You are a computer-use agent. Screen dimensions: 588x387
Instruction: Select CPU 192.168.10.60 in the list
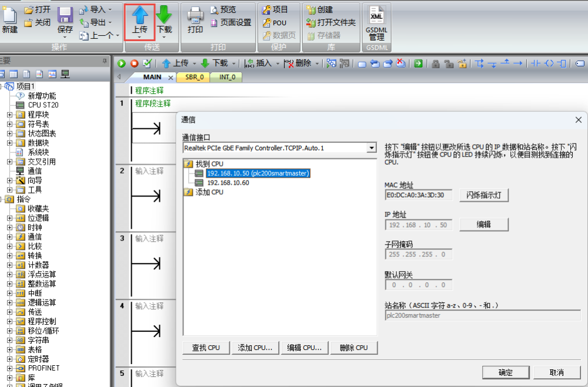[228, 183]
